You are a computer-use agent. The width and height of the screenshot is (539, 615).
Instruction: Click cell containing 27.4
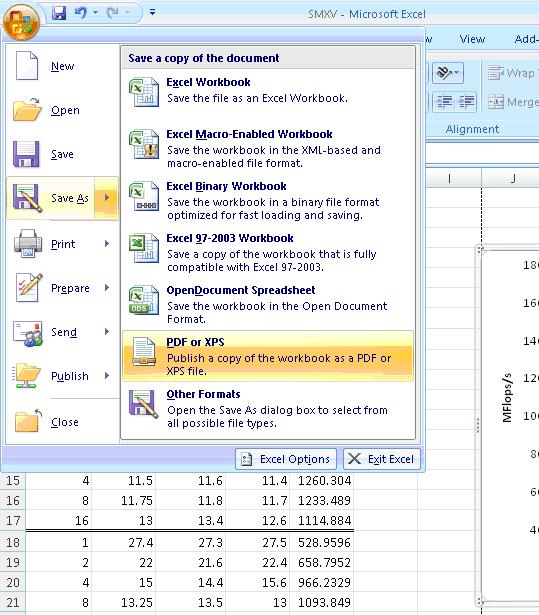click(124, 543)
